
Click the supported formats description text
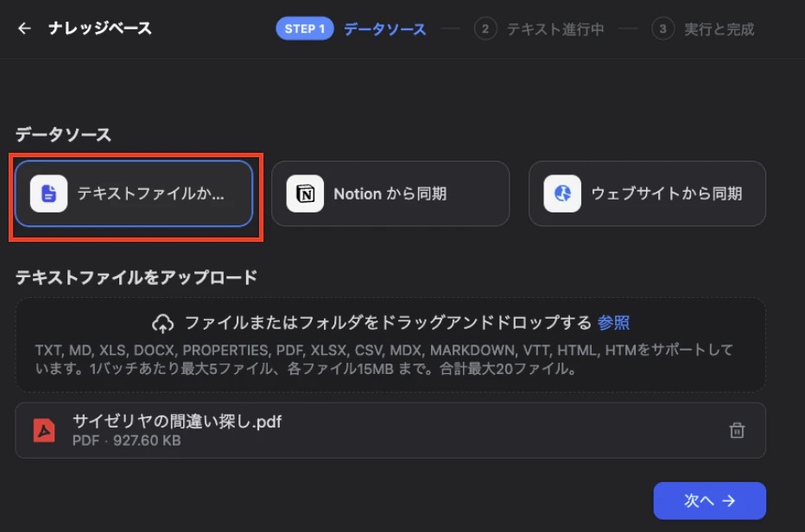[384, 359]
